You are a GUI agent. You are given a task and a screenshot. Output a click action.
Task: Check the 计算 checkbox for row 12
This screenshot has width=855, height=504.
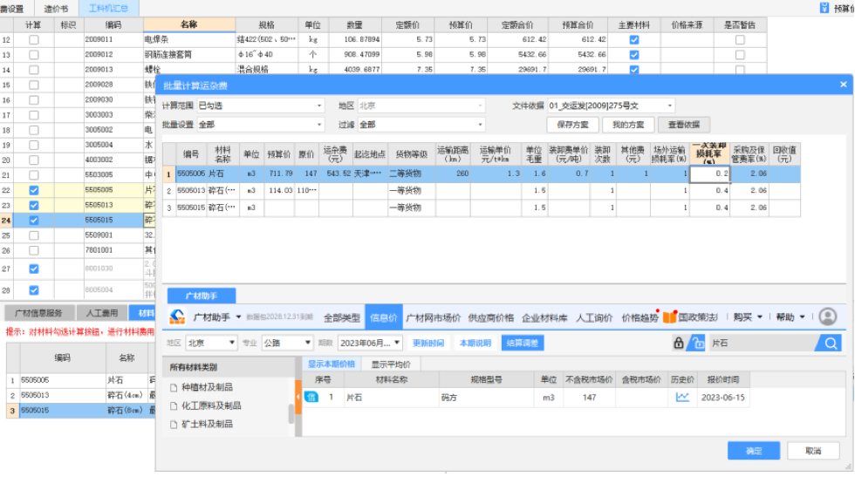(33, 40)
